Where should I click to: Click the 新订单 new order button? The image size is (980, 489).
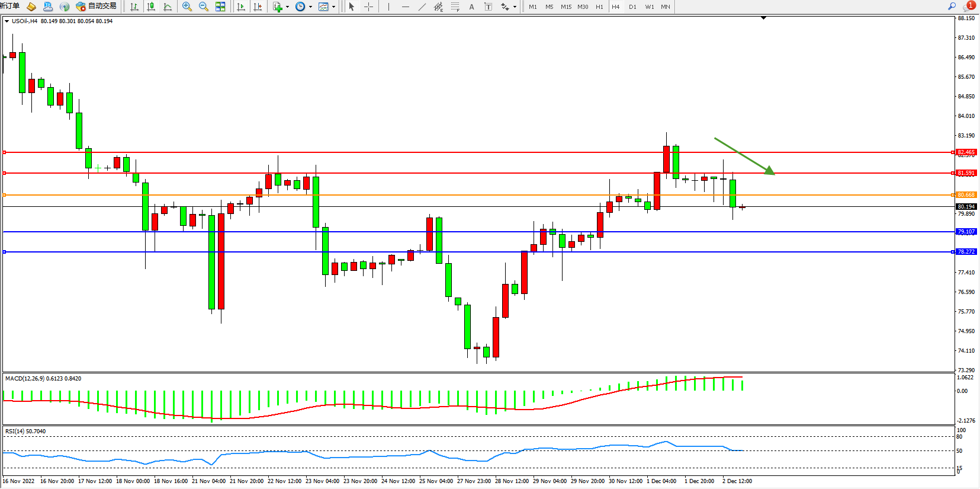coord(9,7)
